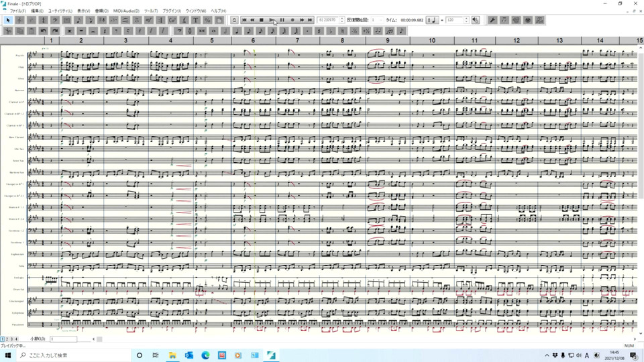Select the Text T tool
The image size is (644, 362).
coord(195,20)
